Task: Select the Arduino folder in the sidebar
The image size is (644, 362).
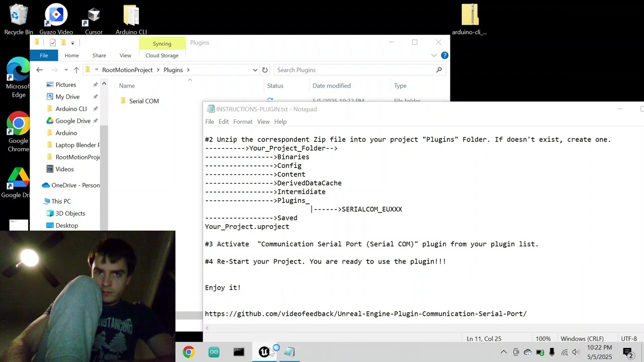Action: click(66, 133)
